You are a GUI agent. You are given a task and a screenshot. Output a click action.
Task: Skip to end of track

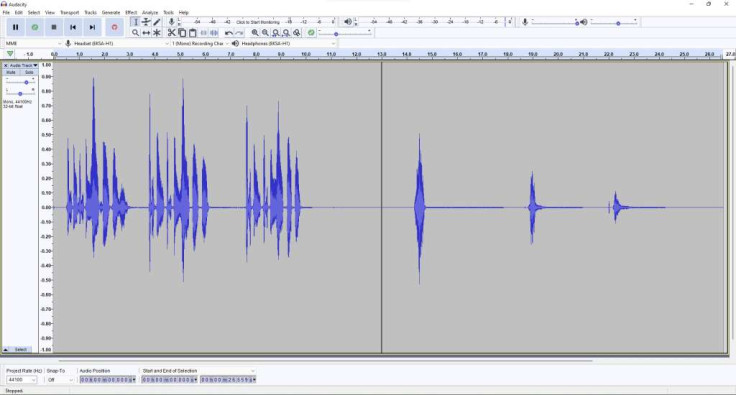[92, 27]
